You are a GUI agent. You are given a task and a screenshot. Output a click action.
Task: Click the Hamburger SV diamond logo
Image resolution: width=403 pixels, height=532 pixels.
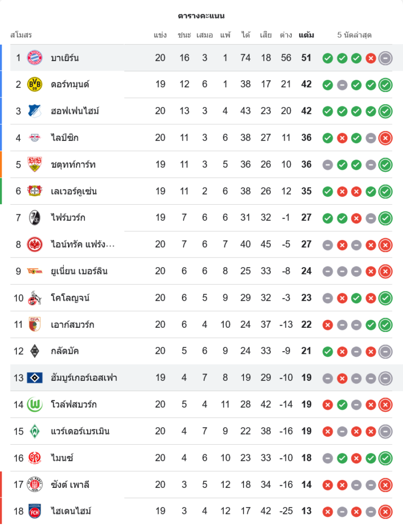[35, 378]
